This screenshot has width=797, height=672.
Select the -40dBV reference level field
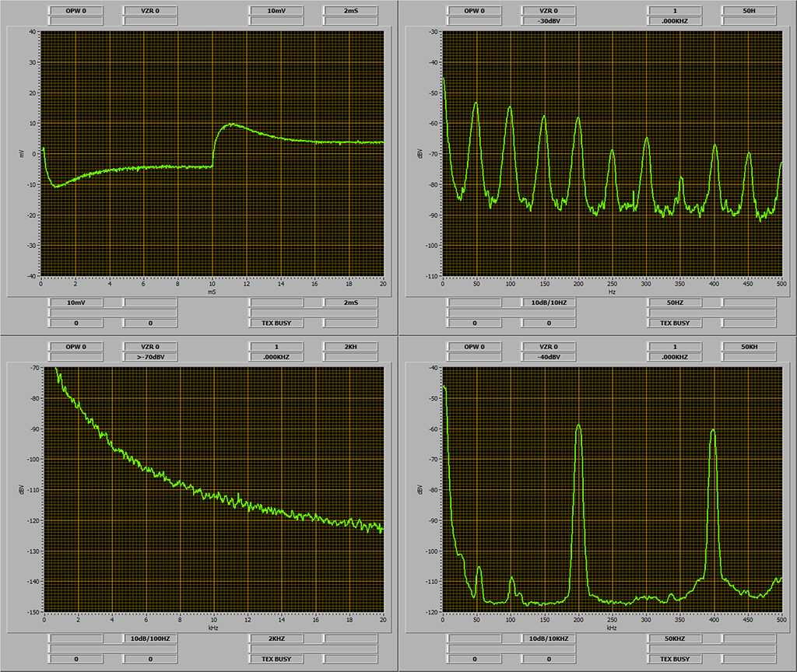pos(549,357)
